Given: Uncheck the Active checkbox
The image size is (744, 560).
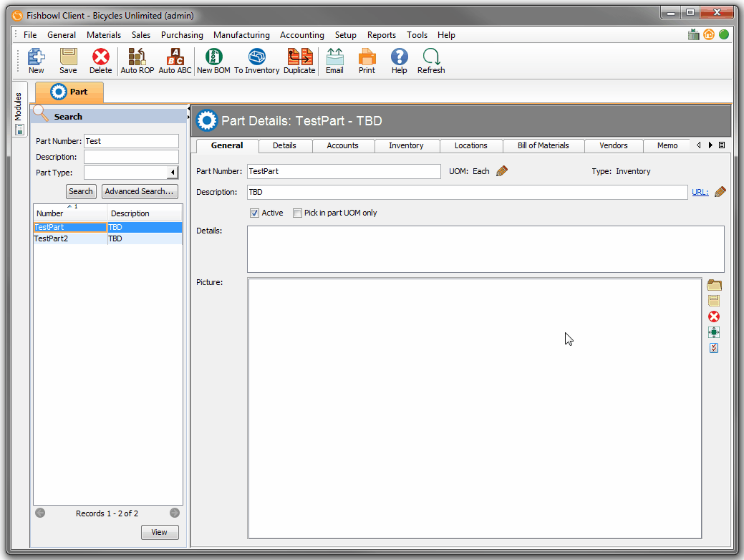Looking at the screenshot, I should [255, 213].
